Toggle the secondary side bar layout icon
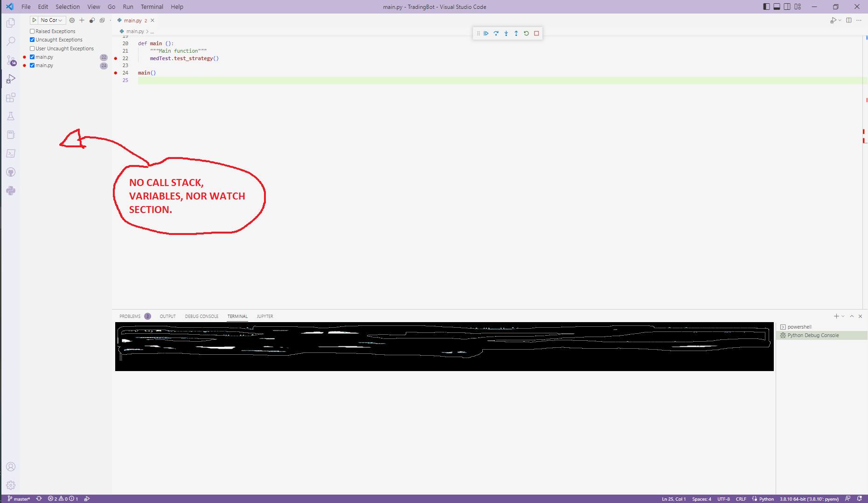The height and width of the screenshot is (503, 868). coord(787,7)
